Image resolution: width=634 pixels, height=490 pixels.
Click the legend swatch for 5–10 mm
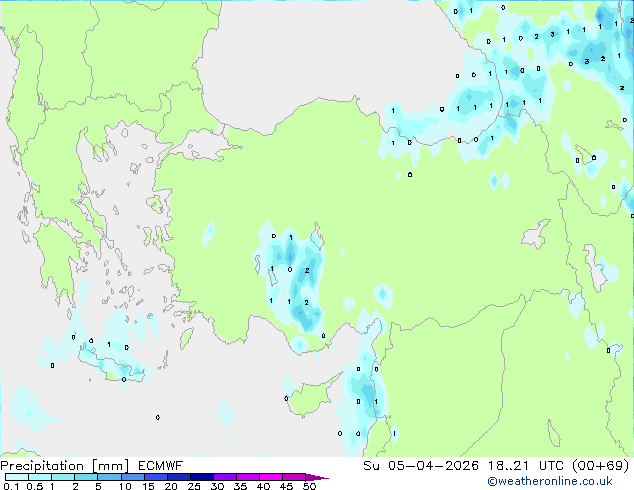(x=109, y=477)
